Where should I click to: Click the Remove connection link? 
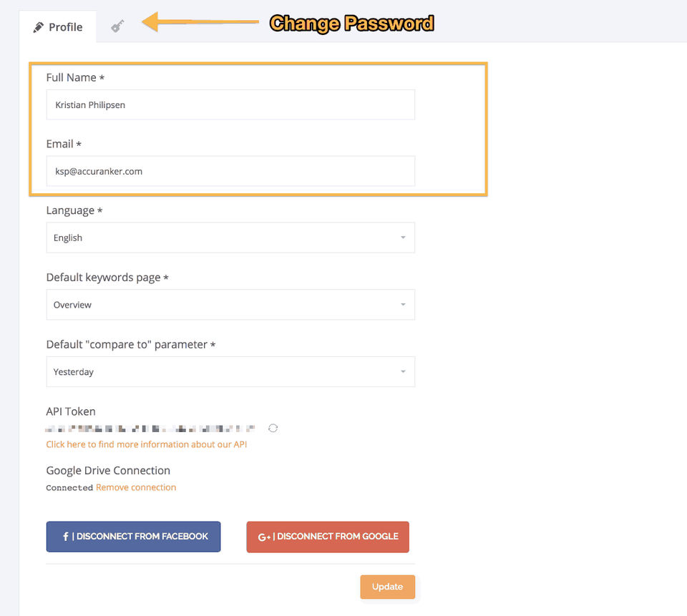point(136,487)
